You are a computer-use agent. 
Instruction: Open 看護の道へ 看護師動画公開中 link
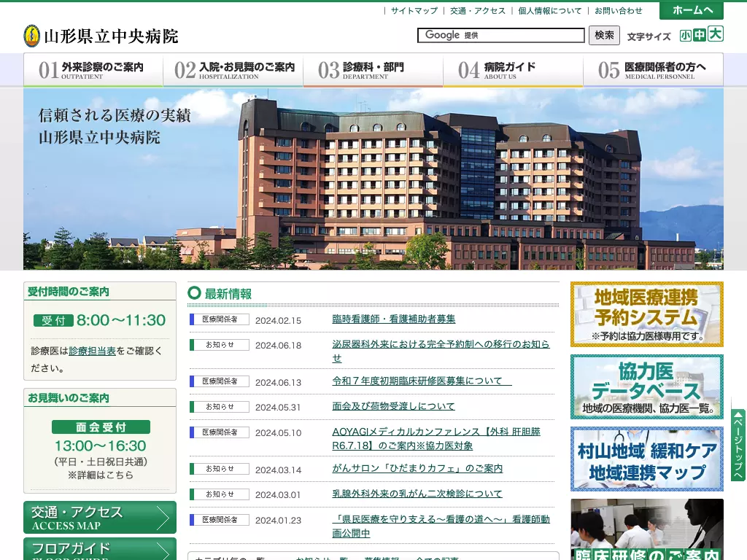(441, 526)
